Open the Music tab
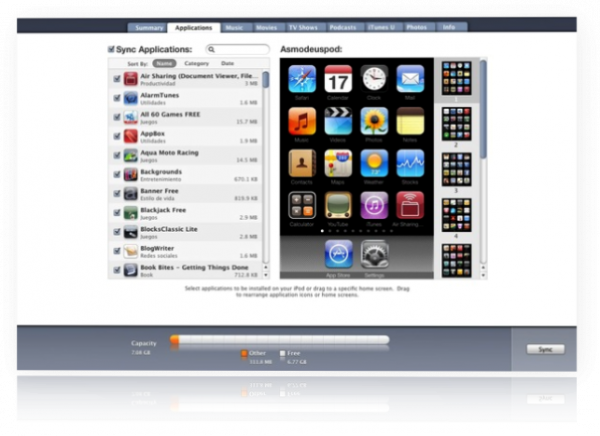This screenshot has height=436, width=600. [x=234, y=28]
